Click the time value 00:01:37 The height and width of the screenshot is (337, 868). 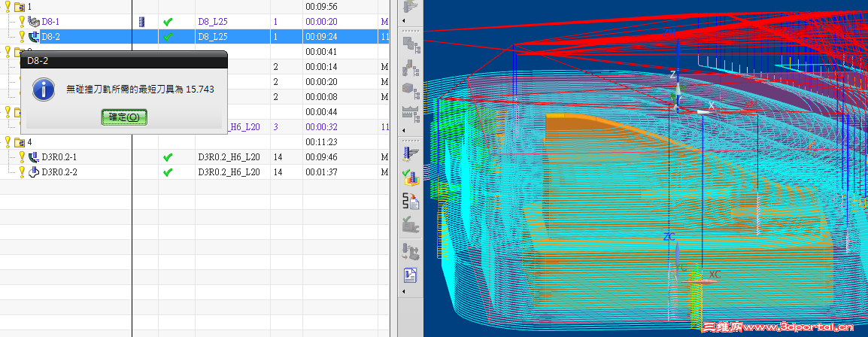click(x=321, y=172)
